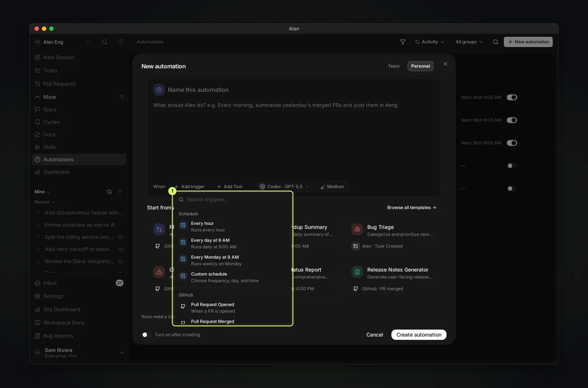Open the Dashboard sidebar item

click(79, 172)
